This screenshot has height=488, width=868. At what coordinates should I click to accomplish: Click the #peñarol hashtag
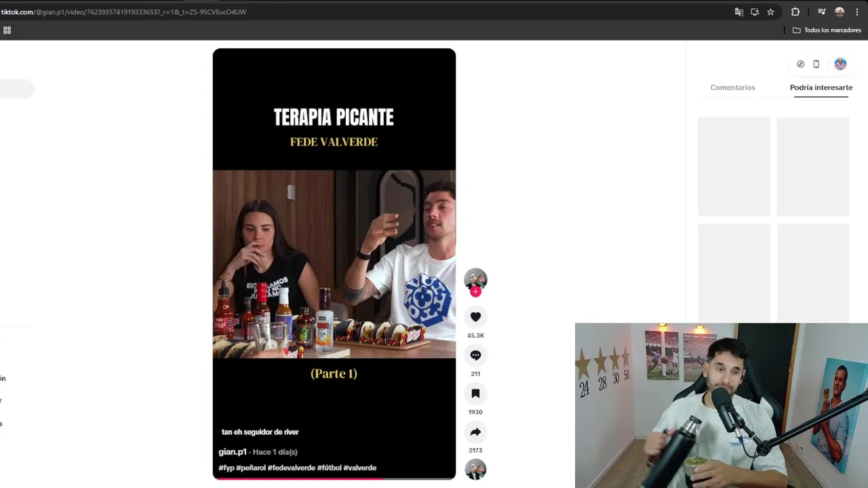(x=251, y=468)
